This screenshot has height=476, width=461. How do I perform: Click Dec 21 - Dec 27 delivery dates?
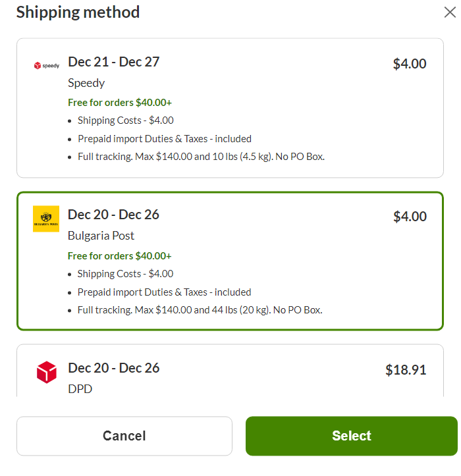point(113,62)
